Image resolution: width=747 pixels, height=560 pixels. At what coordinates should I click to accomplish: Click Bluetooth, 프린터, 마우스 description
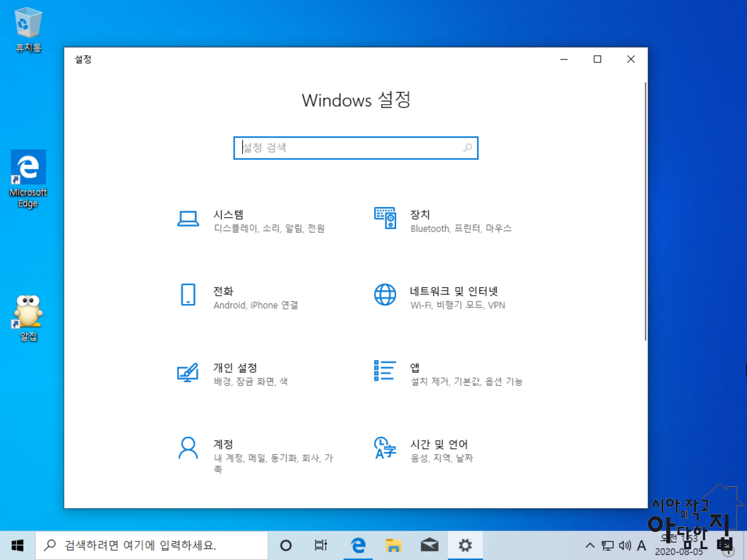461,228
